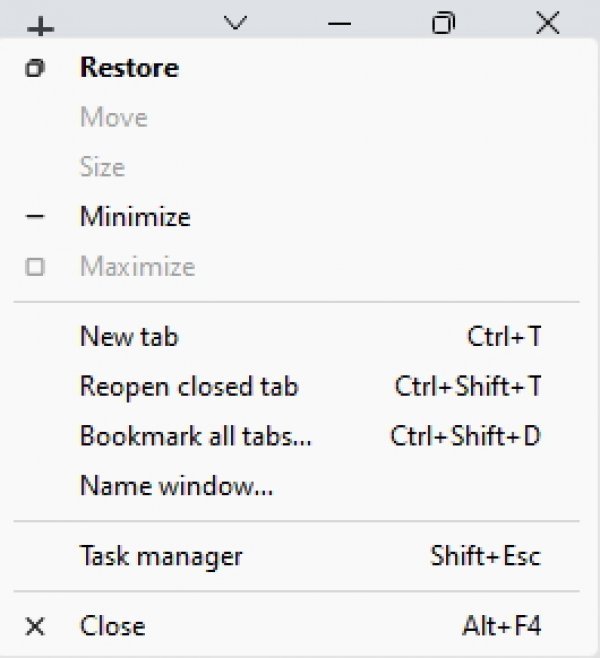
Task: Open the tab search chevron
Action: [235, 23]
